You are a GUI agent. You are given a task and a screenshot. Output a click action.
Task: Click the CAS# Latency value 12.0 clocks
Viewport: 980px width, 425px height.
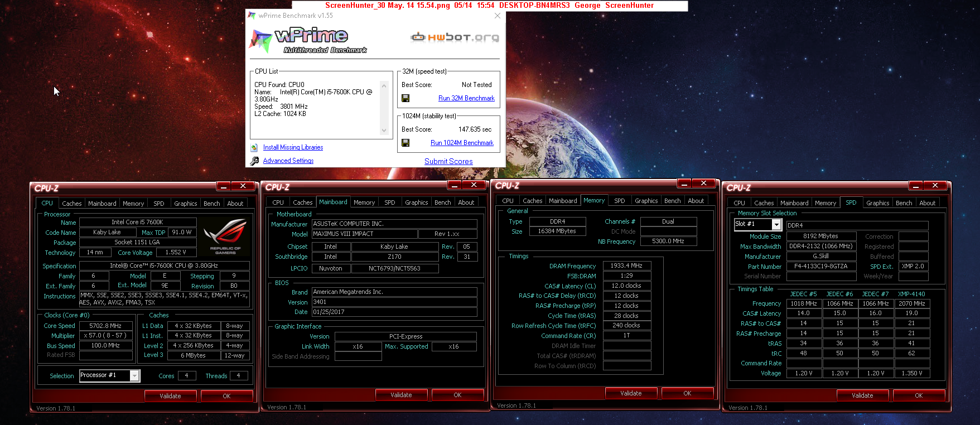(x=626, y=286)
